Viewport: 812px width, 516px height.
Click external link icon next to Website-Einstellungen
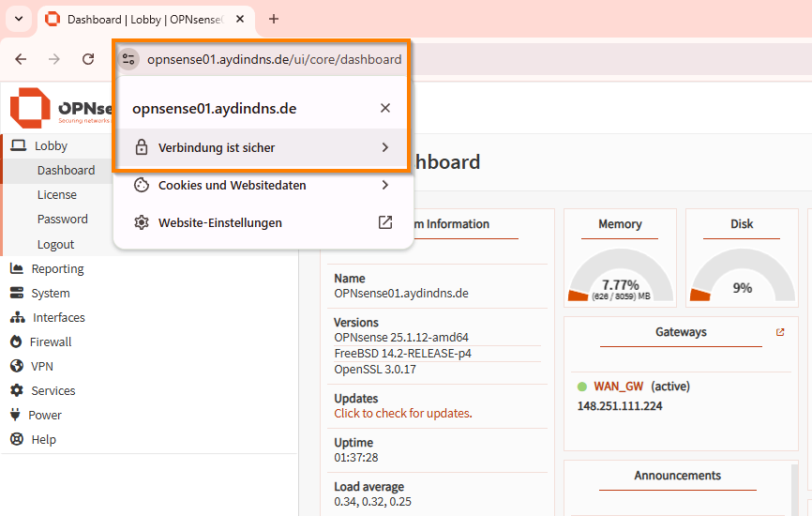click(x=385, y=222)
